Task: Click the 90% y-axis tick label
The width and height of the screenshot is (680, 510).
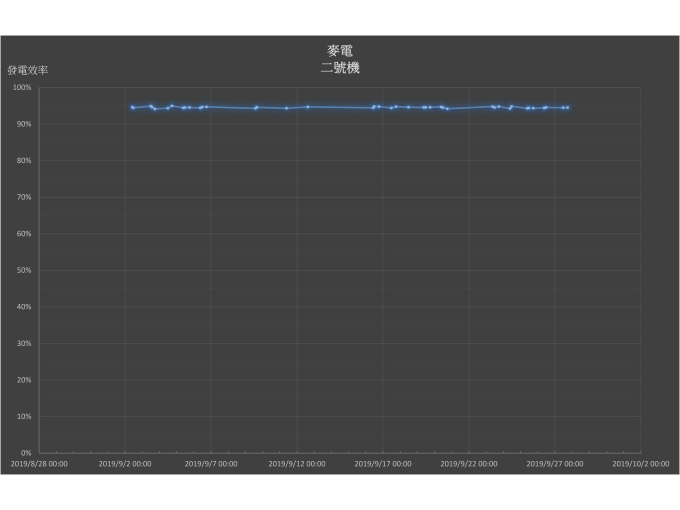Action: point(25,124)
